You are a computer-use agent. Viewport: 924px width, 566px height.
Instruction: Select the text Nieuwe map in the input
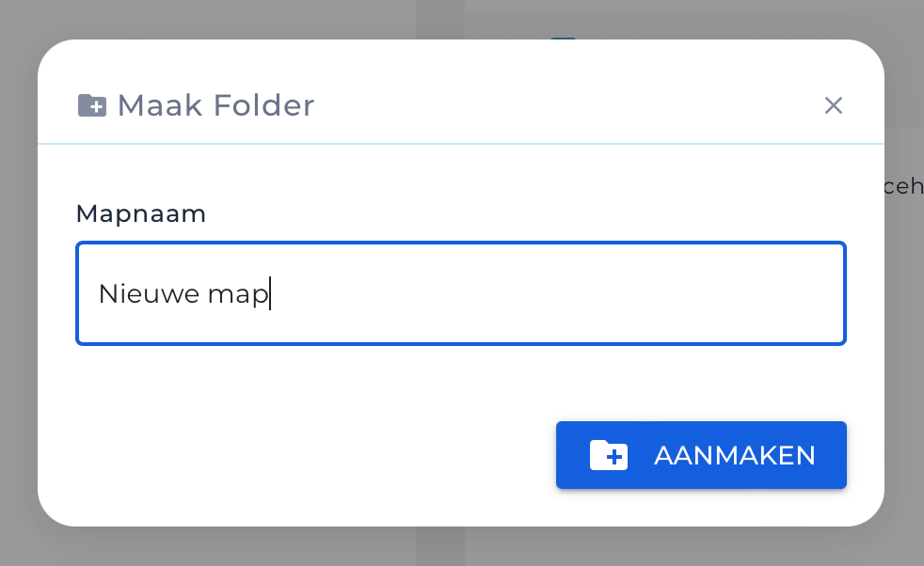click(184, 293)
